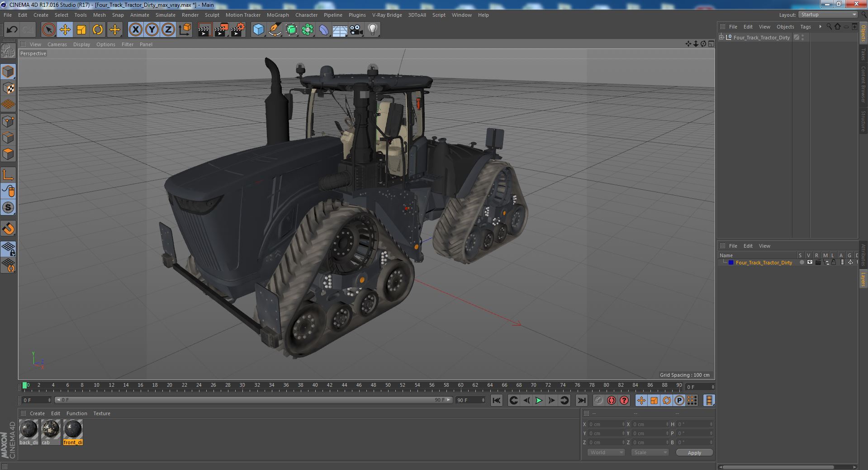The height and width of the screenshot is (470, 868).
Task: Switch to Model mode
Action: coord(8,72)
